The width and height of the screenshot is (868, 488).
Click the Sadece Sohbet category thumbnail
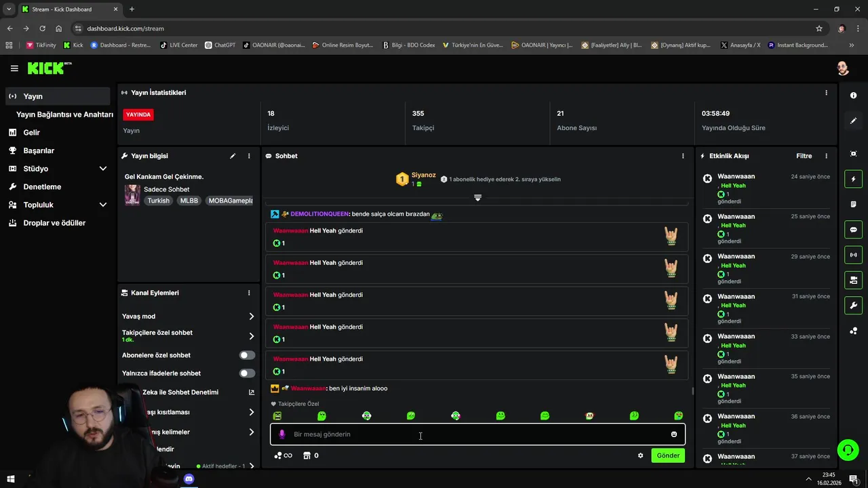point(132,195)
